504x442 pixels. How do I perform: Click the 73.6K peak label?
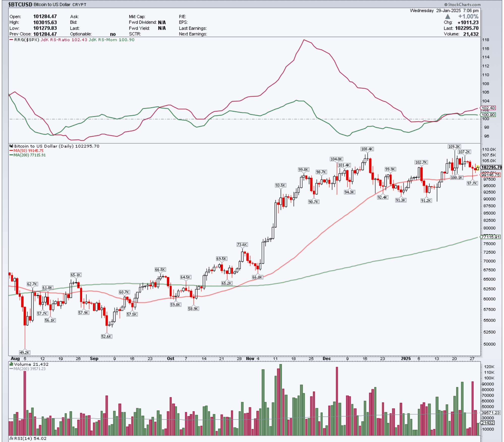pyautogui.click(x=242, y=245)
